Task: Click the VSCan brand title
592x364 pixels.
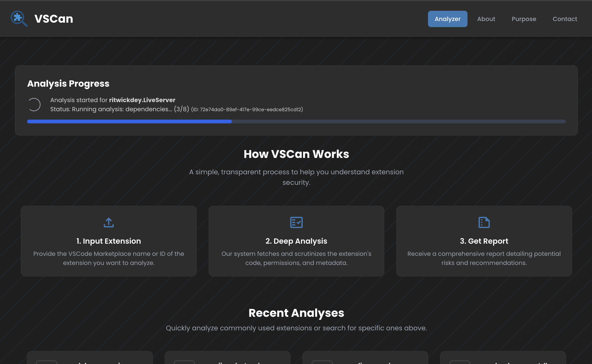Action: 54,19
